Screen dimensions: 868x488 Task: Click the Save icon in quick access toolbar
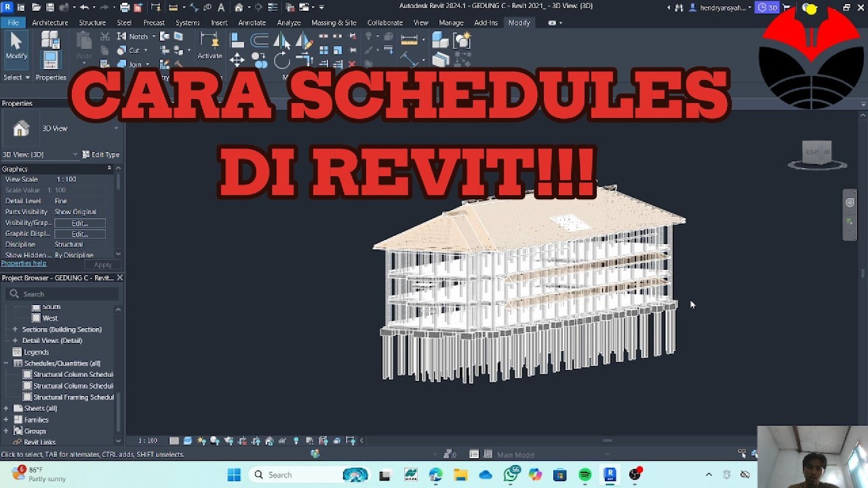50,7
